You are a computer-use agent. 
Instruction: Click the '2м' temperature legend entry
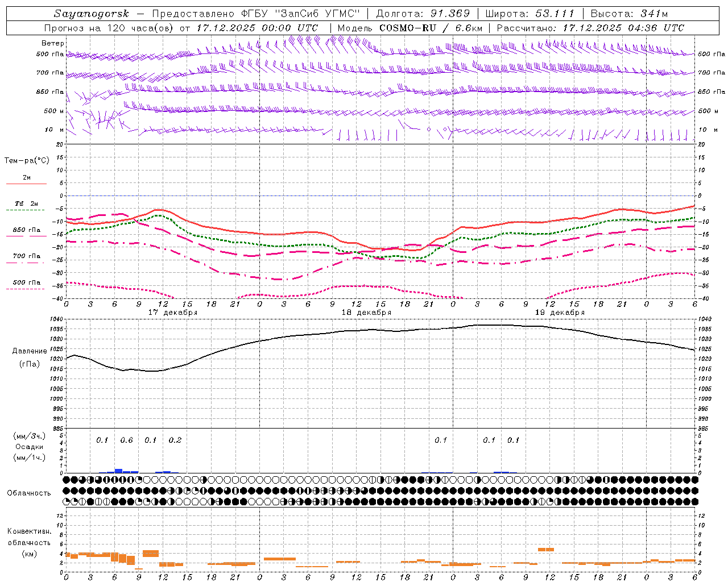27,178
